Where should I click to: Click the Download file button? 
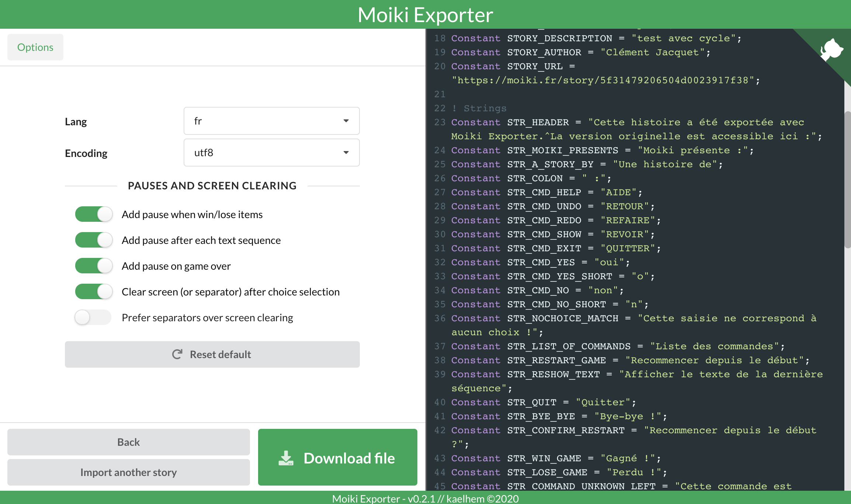pos(337,457)
